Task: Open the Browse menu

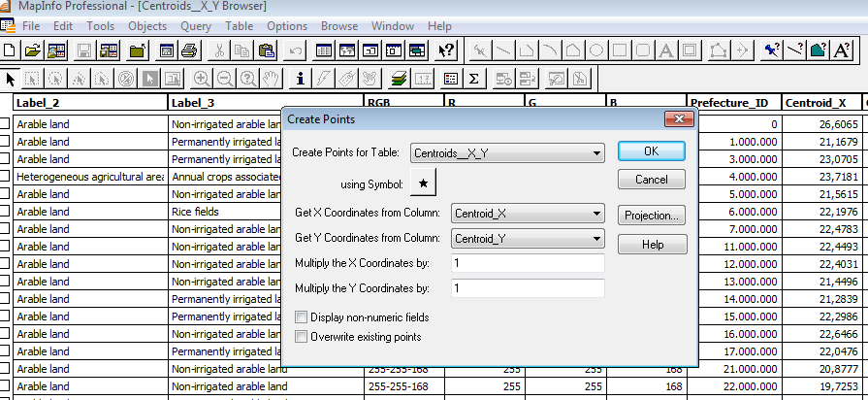Action: point(339,26)
